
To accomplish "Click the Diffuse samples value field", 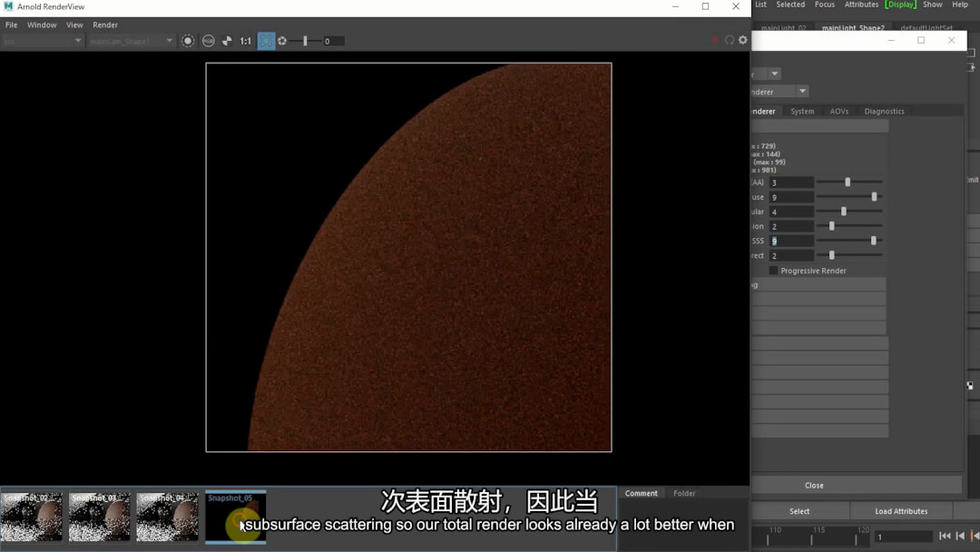I will point(791,197).
